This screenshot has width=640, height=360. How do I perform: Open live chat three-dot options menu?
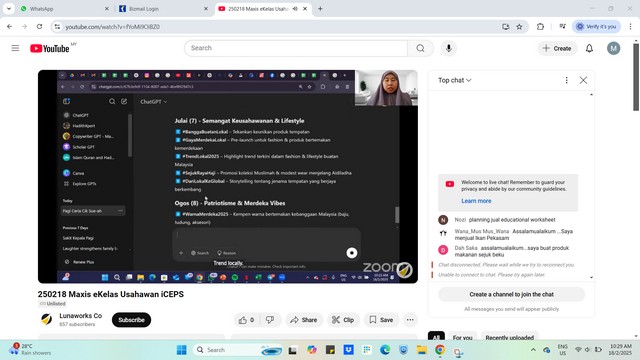[566, 80]
